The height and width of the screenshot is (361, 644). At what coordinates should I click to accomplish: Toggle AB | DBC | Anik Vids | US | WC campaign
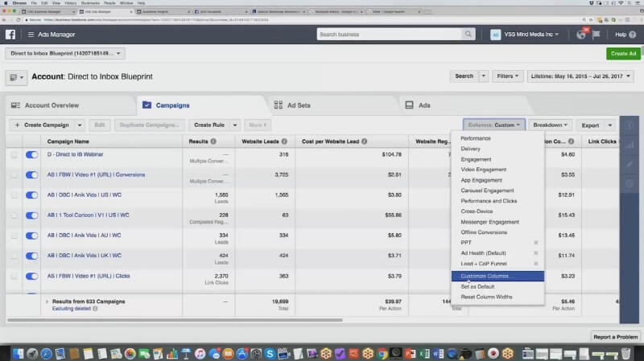(x=31, y=195)
